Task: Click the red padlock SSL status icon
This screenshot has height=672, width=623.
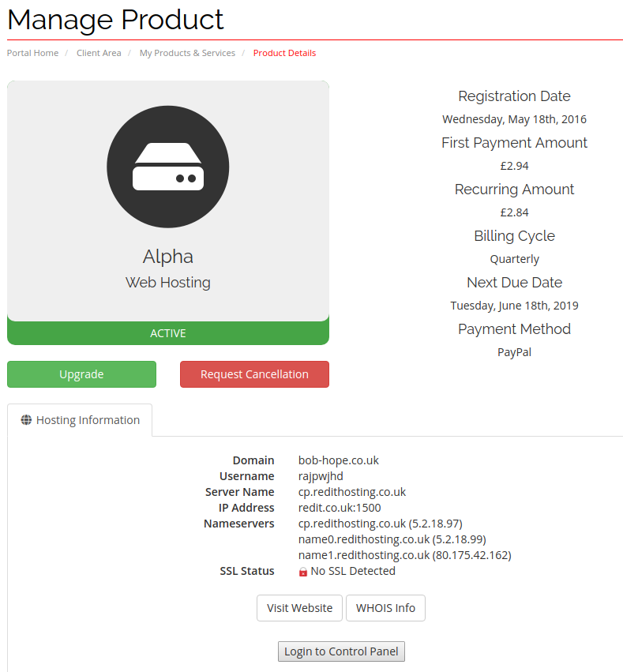Action: tap(303, 572)
